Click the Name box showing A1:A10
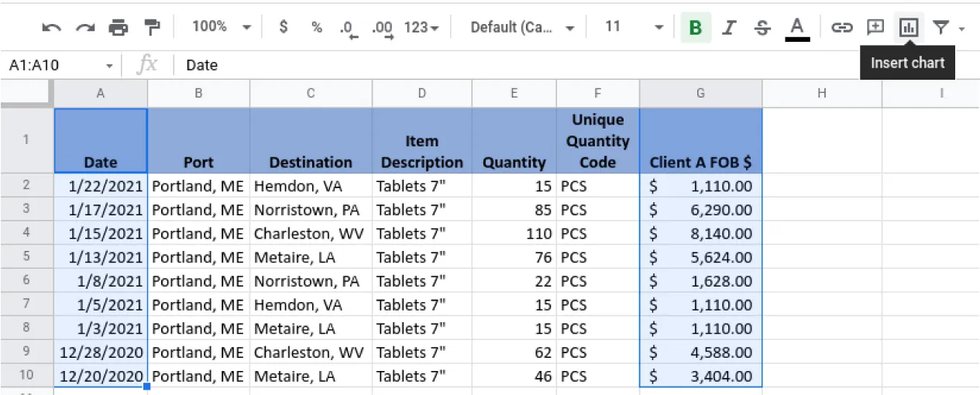This screenshot has width=980, height=395. 53,66
